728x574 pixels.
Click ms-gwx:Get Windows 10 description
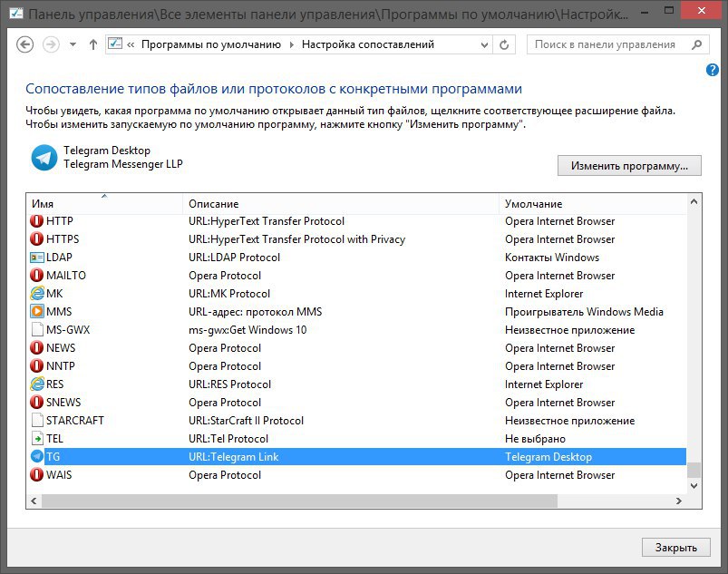pyautogui.click(x=248, y=330)
